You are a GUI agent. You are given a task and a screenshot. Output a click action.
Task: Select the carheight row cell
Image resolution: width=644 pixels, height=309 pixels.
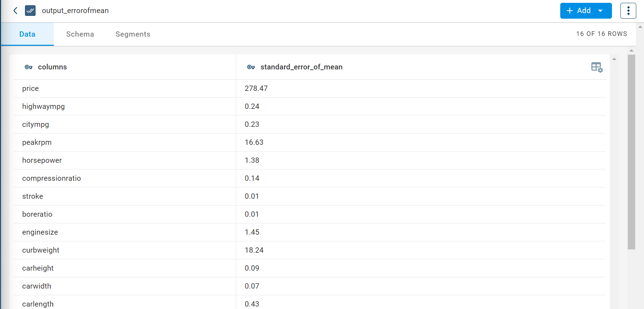[125, 268]
